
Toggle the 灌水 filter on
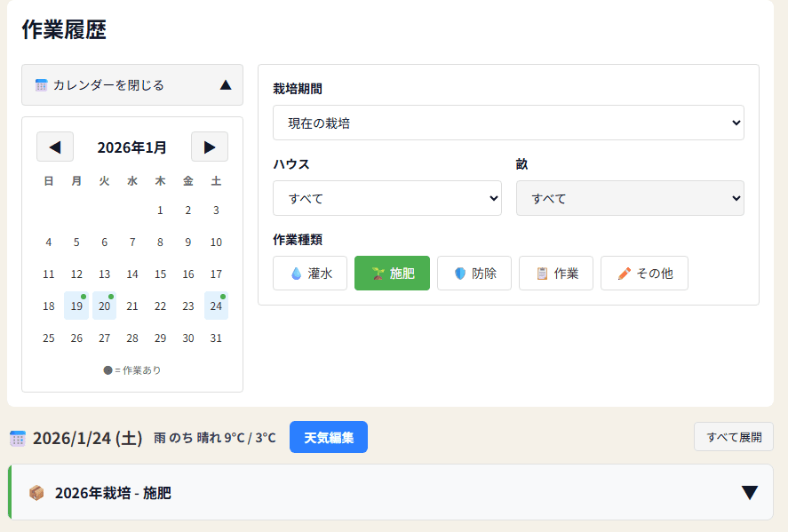point(310,274)
